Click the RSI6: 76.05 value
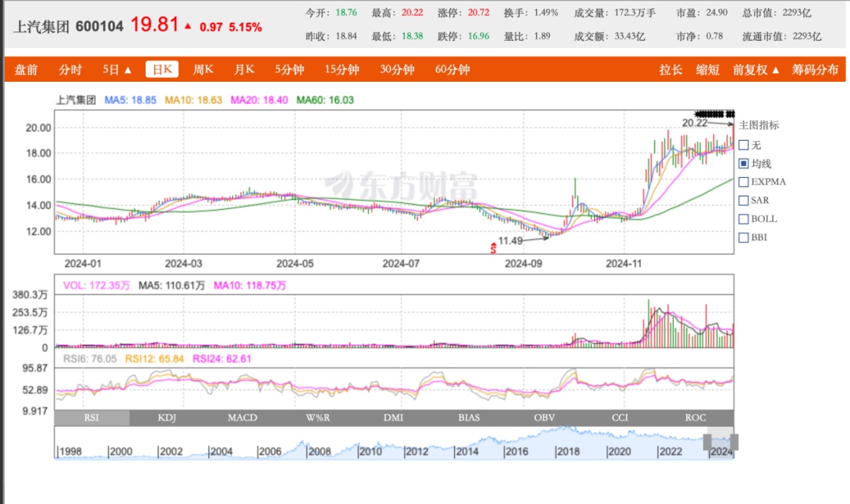 tap(90, 359)
